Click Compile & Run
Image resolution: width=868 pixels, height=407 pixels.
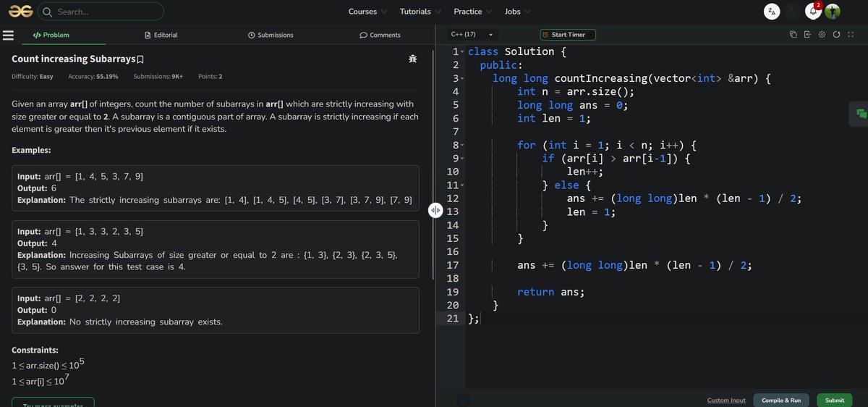click(x=781, y=400)
